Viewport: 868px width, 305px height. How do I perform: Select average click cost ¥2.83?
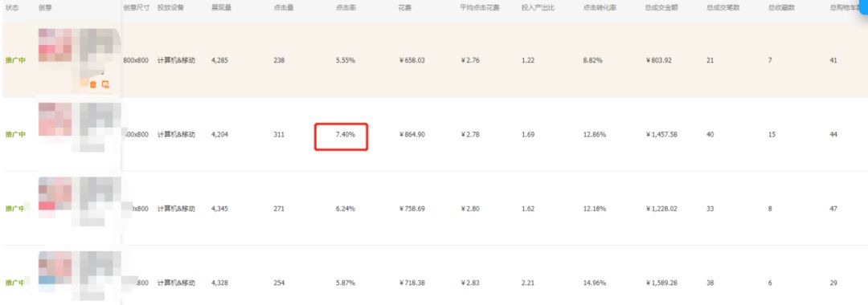click(x=470, y=283)
